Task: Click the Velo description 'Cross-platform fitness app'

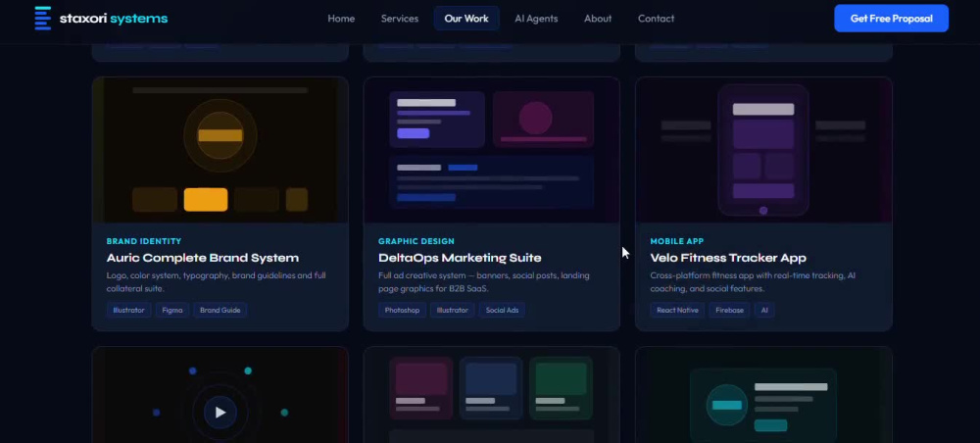Action: (x=753, y=282)
